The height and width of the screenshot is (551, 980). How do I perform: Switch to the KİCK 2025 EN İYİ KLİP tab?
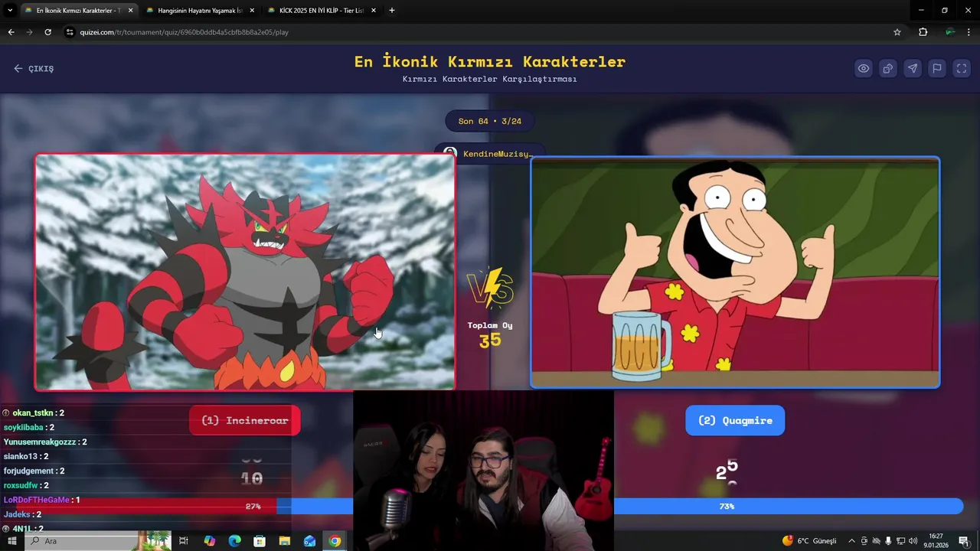click(320, 10)
